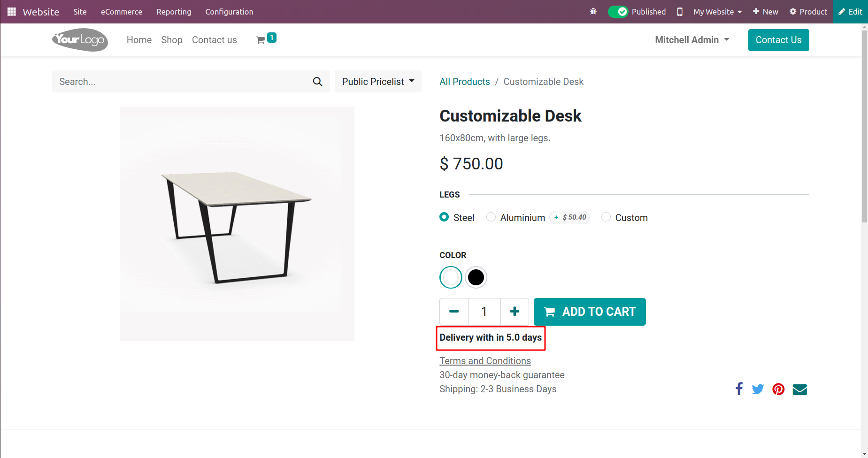Expand the My Website switcher

click(x=717, y=12)
